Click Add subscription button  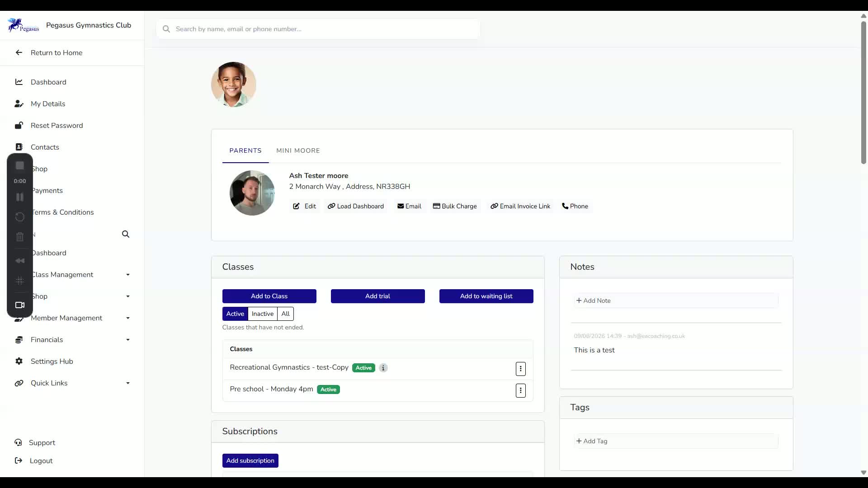pyautogui.click(x=250, y=460)
